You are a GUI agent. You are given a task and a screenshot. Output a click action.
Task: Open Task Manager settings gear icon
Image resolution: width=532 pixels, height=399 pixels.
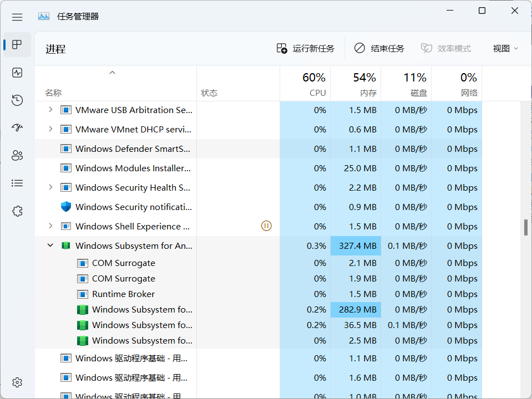(17, 382)
